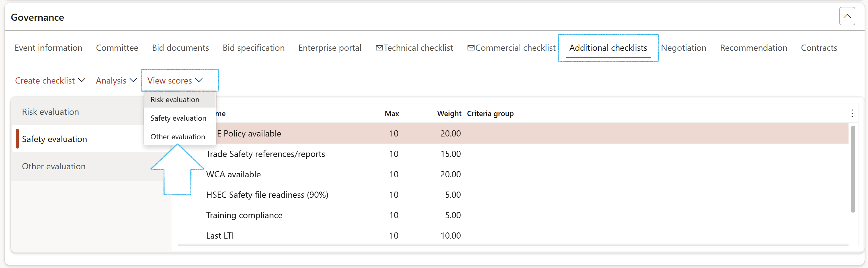This screenshot has width=868, height=268.
Task: Select the WCA available row
Action: tap(233, 175)
